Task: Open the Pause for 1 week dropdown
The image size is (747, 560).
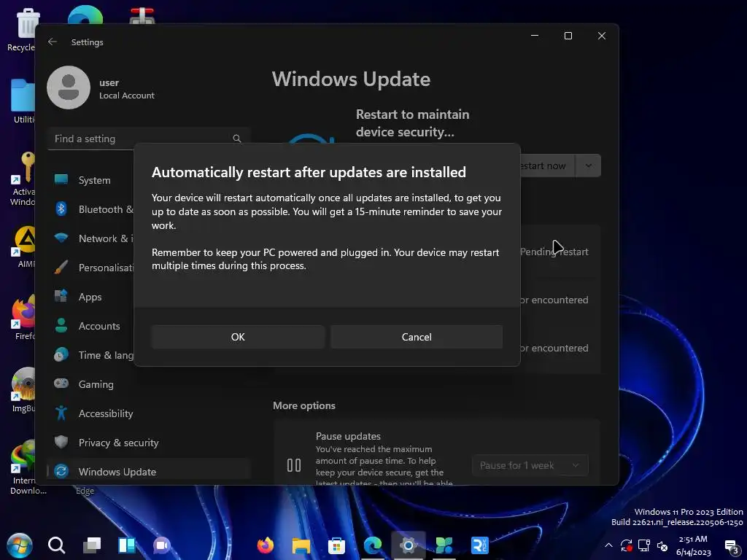Action: pos(530,465)
